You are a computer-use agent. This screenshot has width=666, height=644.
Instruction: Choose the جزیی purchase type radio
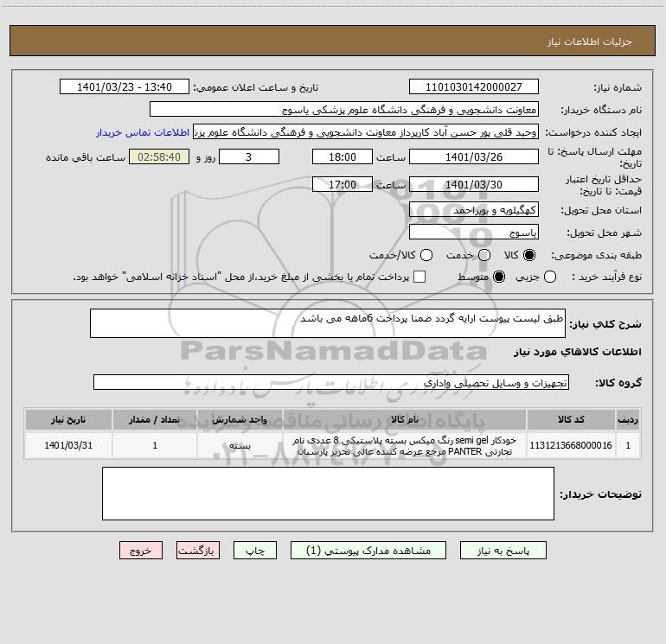pos(549,277)
